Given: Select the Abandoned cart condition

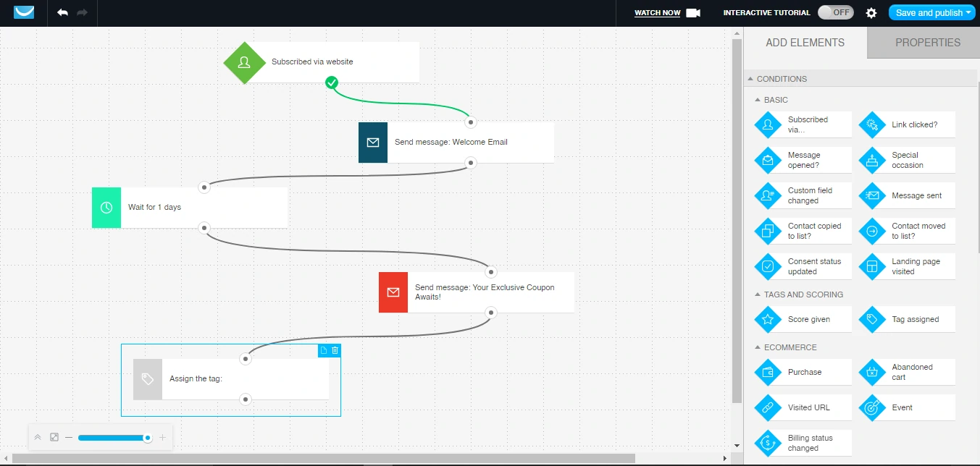Looking at the screenshot, I should click(x=907, y=372).
